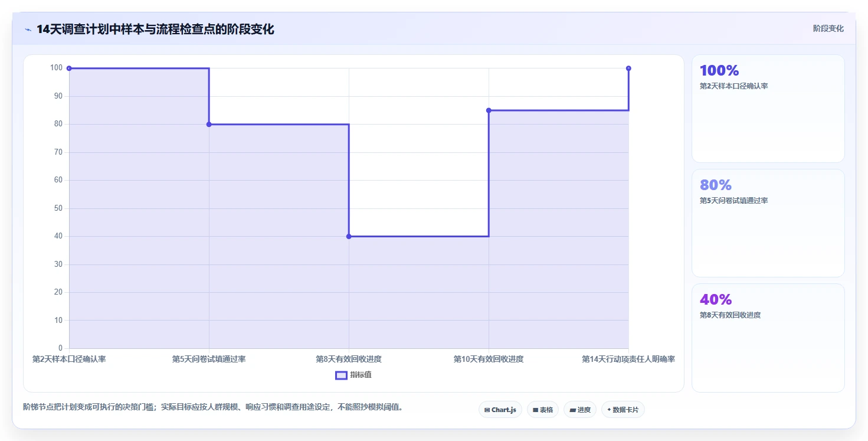Click the title 14天调查计划中样本与流程检查点的阶段变化

[155, 30]
